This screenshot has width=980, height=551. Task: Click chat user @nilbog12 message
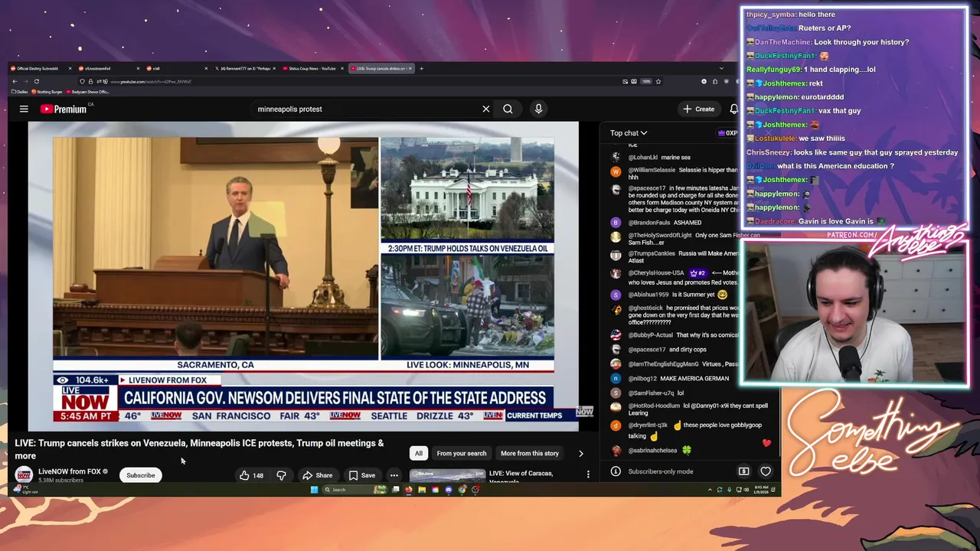[x=678, y=379]
